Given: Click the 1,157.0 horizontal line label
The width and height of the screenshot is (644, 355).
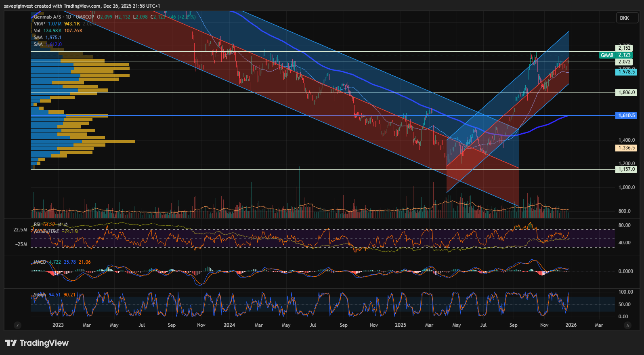Looking at the screenshot, I should (626, 169).
